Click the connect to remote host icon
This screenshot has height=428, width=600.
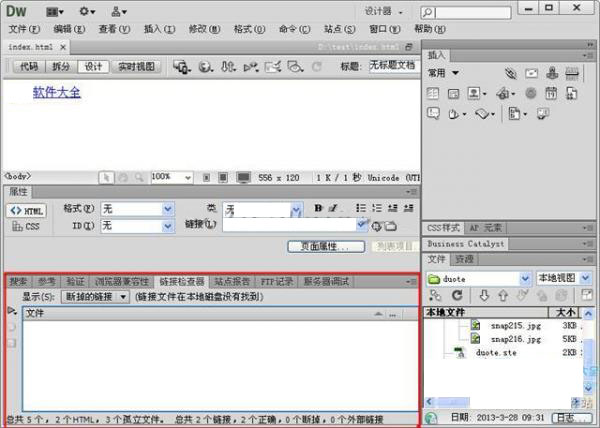tap(434, 296)
